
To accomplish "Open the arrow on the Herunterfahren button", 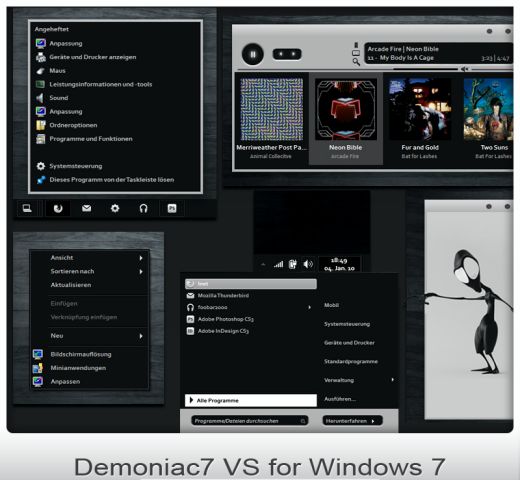I will [373, 421].
